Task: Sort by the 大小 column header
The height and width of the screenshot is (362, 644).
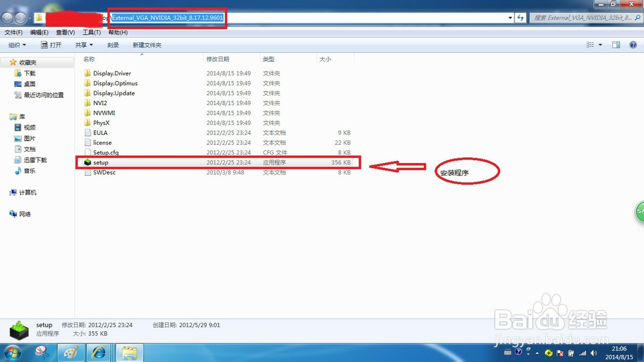Action: (x=325, y=59)
